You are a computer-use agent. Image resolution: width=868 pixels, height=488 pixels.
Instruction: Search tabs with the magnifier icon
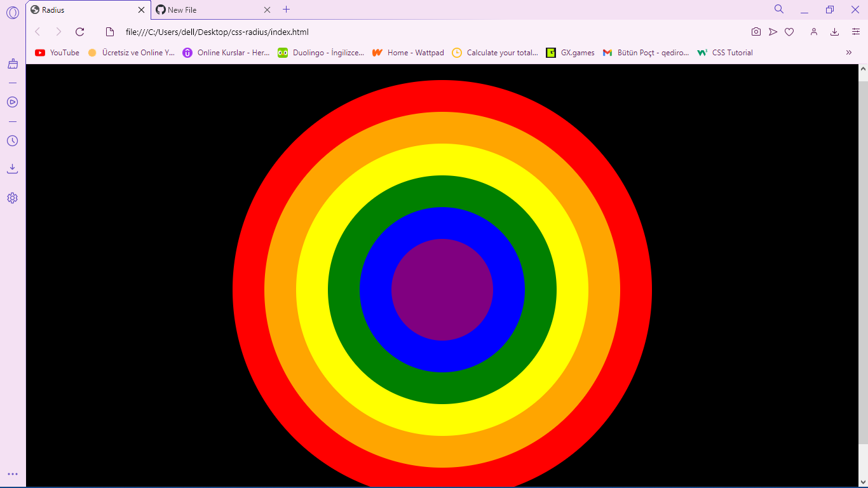(779, 10)
